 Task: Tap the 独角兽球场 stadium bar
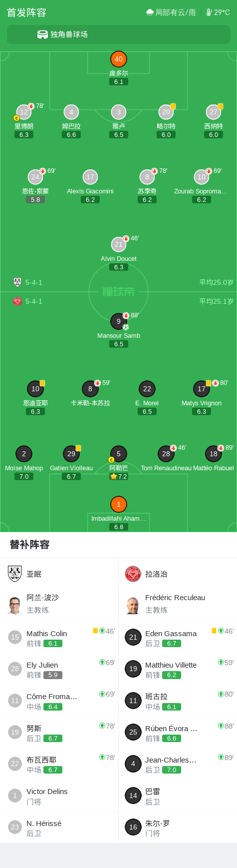[119, 34]
